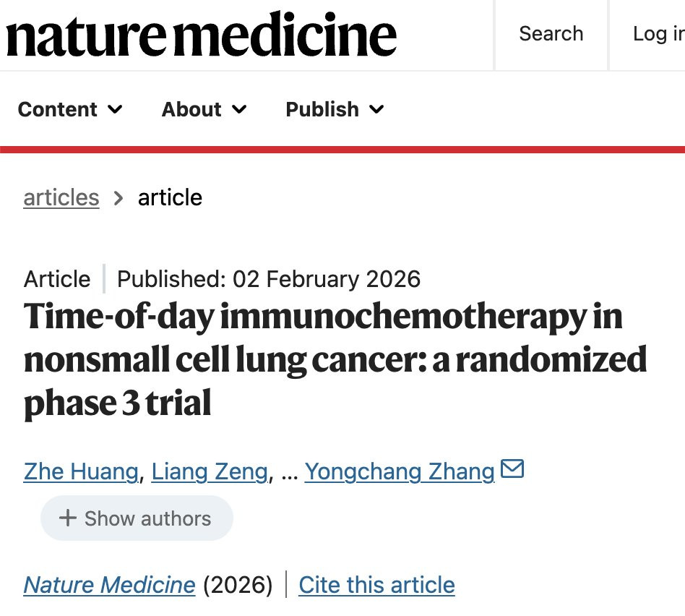The image size is (685, 616).
Task: Click the Cite this article link
Action: [x=376, y=584]
